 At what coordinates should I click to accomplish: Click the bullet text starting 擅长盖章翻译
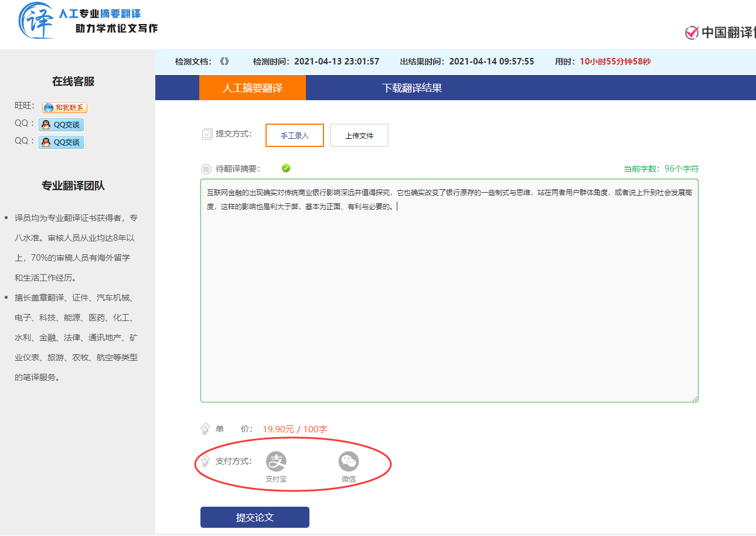(x=76, y=337)
